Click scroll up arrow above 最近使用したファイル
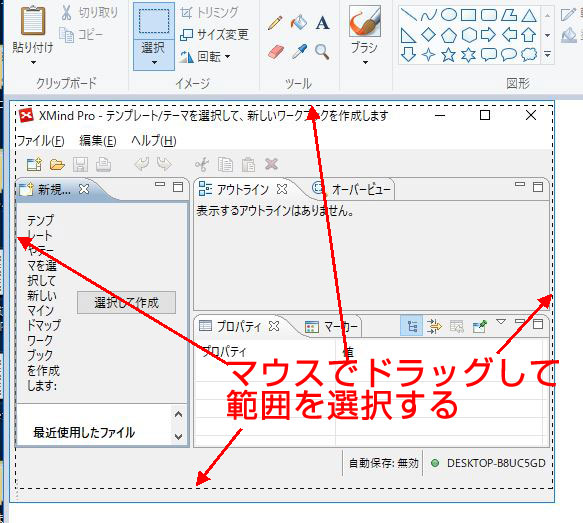 tap(178, 414)
